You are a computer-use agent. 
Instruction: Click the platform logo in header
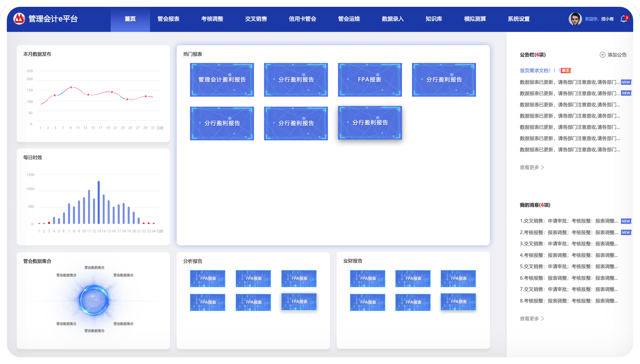19,19
